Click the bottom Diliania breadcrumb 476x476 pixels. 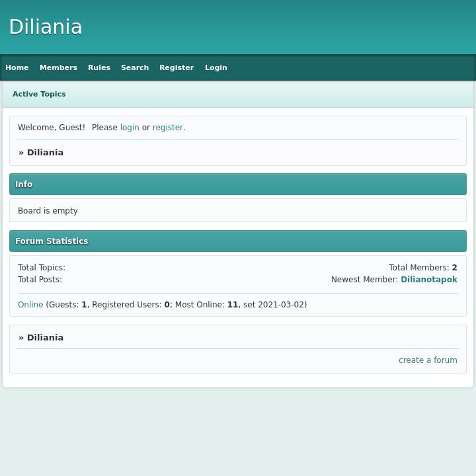click(x=45, y=338)
